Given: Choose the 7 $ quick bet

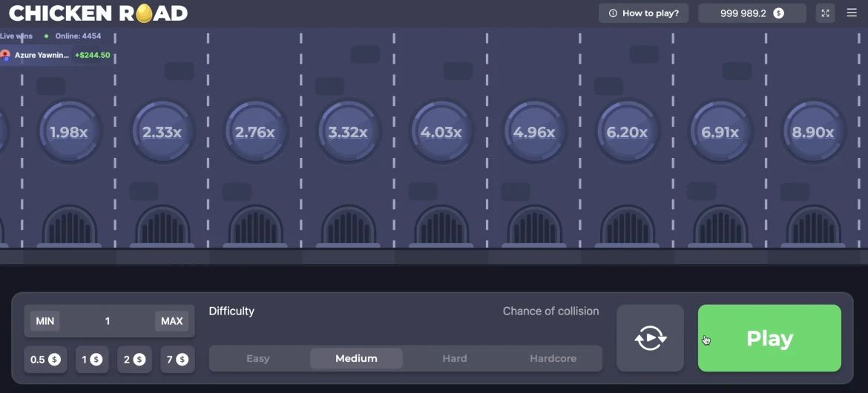Looking at the screenshot, I should click(177, 360).
